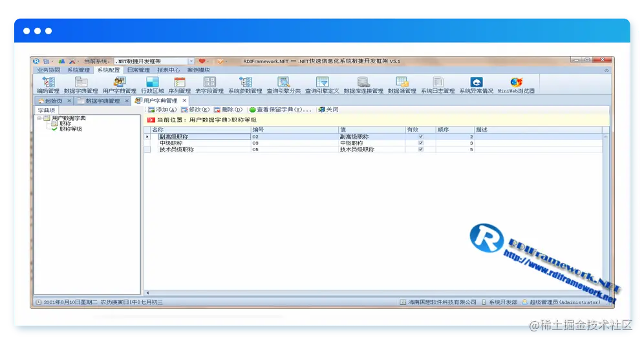Close the 用户字典管理 document tab
The width and height of the screenshot is (644, 343).
coord(184,101)
